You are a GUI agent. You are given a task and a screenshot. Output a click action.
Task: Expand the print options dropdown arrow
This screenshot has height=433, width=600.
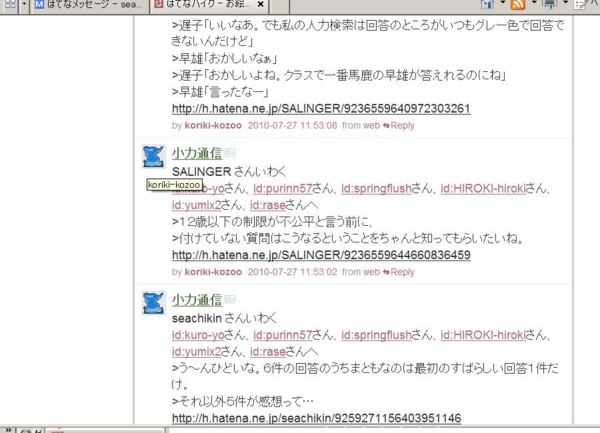pyautogui.click(x=566, y=3)
